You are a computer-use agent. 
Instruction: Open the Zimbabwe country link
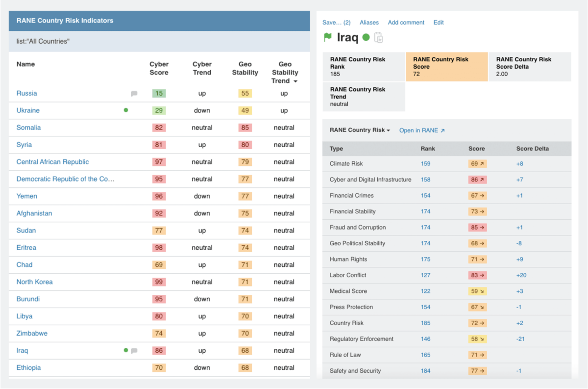[x=32, y=334]
